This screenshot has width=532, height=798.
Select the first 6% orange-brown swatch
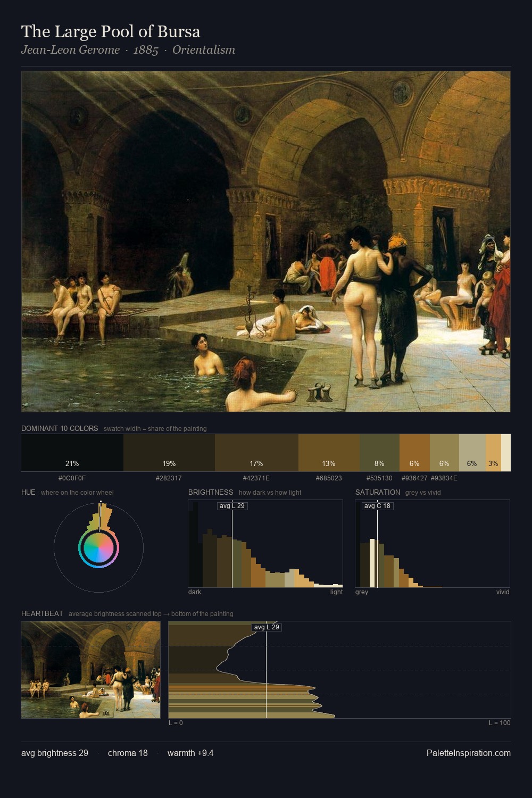point(414,453)
